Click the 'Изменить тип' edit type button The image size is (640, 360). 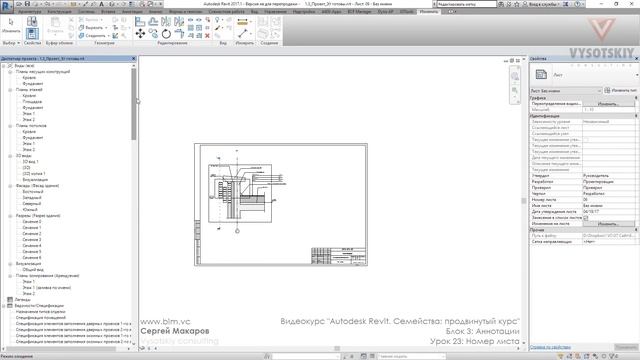click(621, 91)
